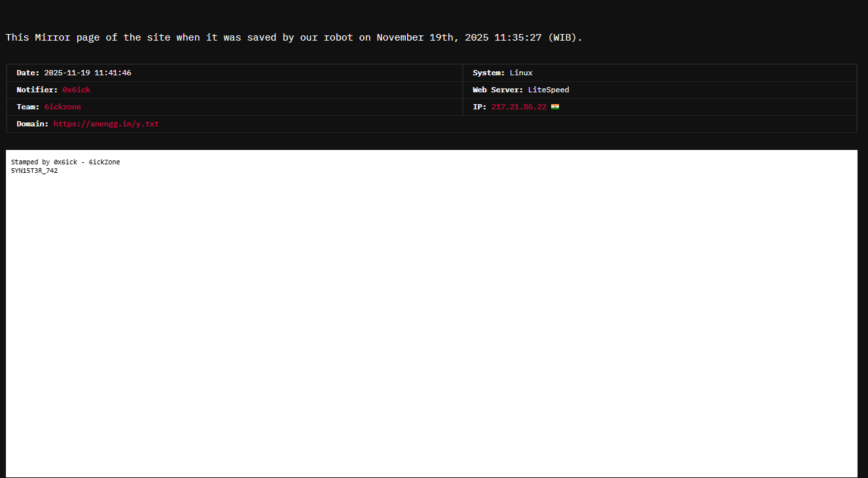Click the 2025-11-19 11:41:46 date value
Image resolution: width=868 pixels, height=478 pixels.
87,73
